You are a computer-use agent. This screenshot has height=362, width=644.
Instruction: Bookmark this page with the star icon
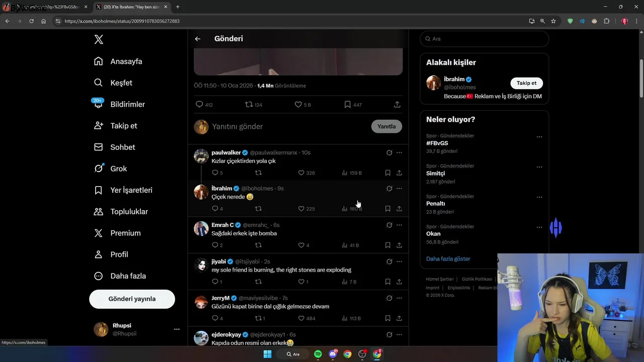pos(553,21)
